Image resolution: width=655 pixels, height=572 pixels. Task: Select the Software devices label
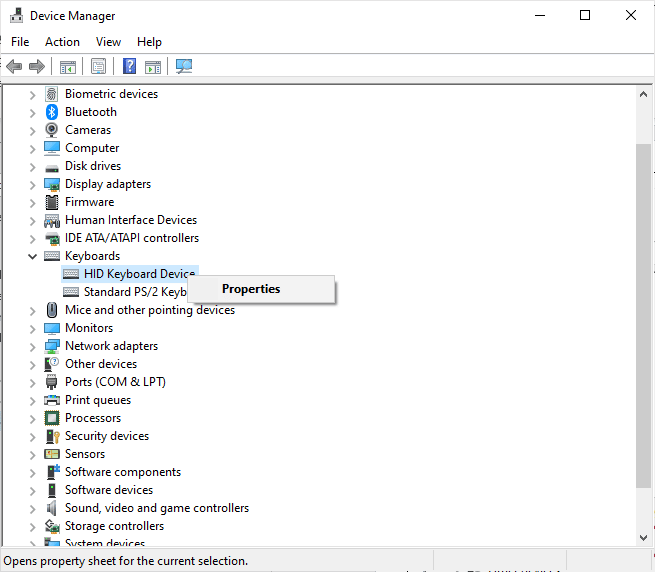pos(109,490)
